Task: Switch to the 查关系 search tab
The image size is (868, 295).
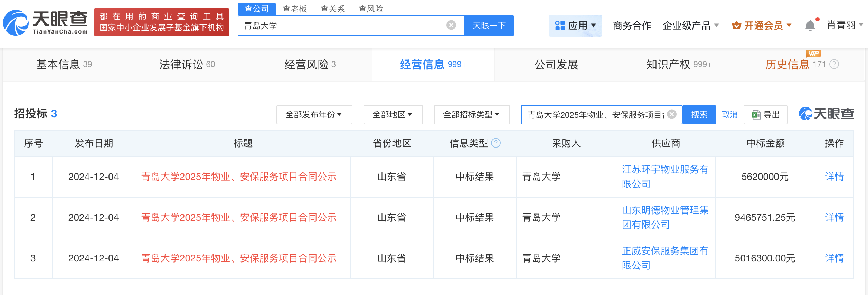Action: [333, 9]
